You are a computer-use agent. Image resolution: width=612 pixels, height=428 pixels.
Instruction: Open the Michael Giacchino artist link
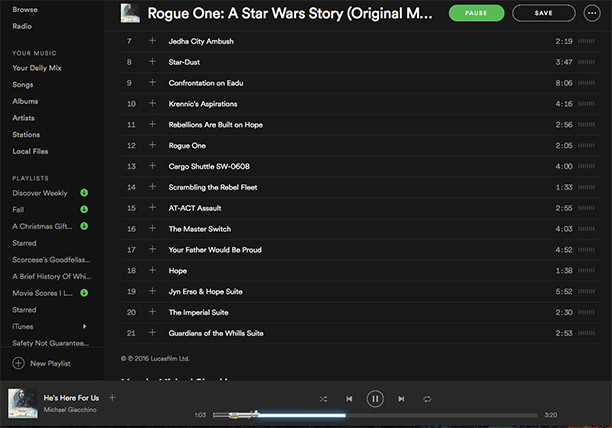point(70,411)
